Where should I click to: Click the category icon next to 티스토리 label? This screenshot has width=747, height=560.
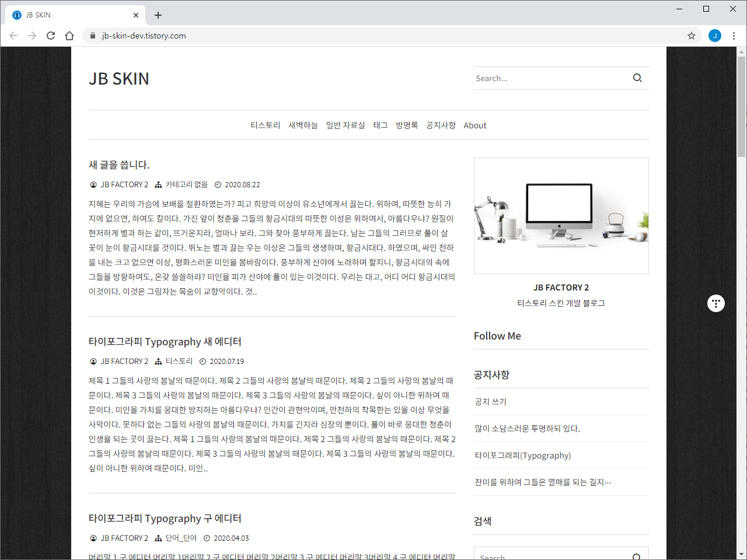click(158, 361)
